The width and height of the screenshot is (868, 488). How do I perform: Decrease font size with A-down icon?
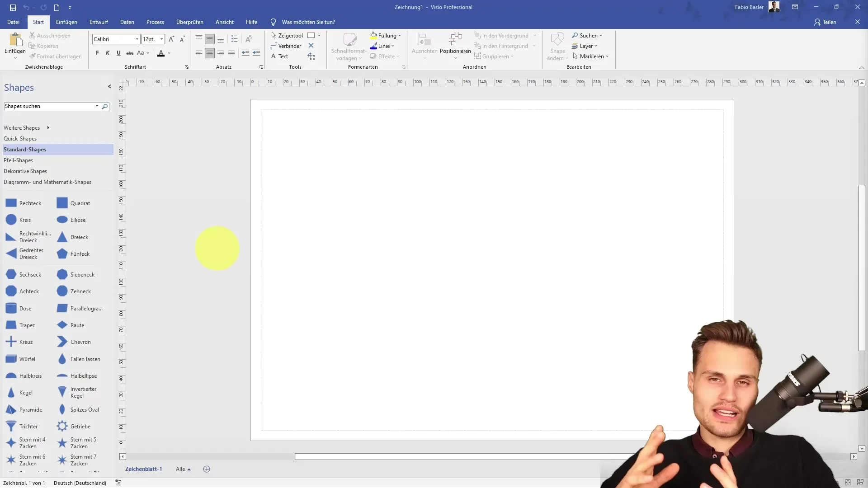click(182, 39)
